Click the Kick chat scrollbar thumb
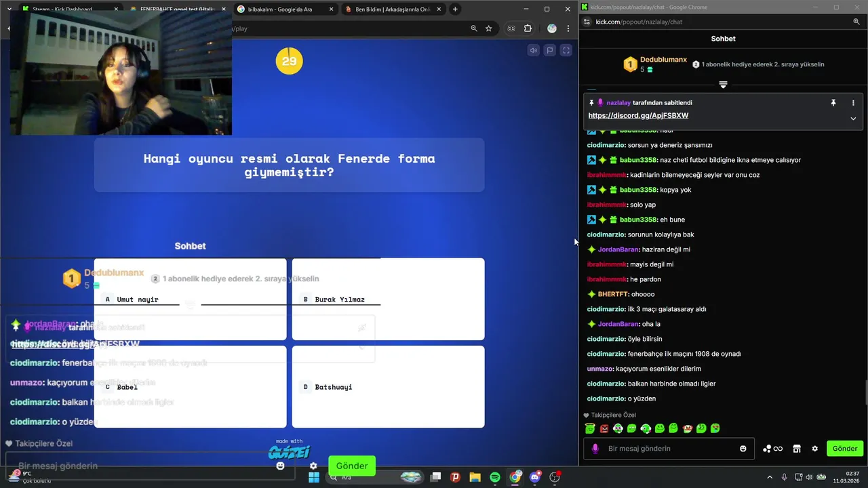 (865, 392)
